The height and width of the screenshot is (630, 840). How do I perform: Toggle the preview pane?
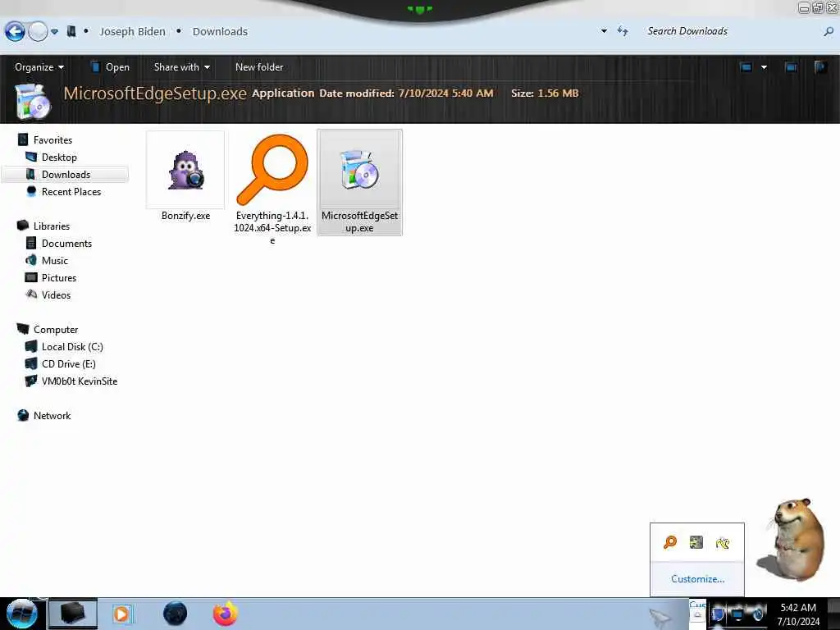coord(791,67)
